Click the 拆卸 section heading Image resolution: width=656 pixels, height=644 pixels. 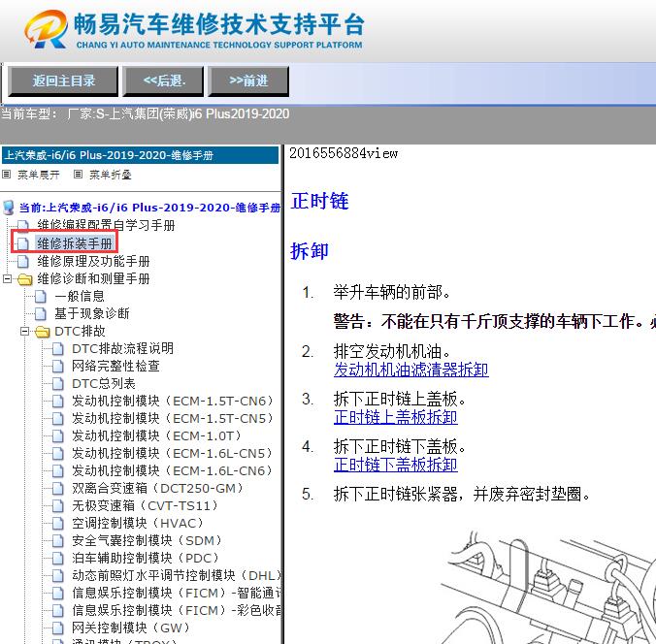pyautogui.click(x=310, y=251)
